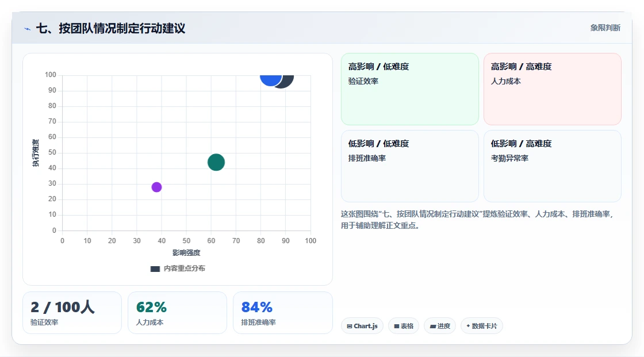The width and height of the screenshot is (644, 357).
Task: Click the 表格 tag chip
Action: point(404,326)
